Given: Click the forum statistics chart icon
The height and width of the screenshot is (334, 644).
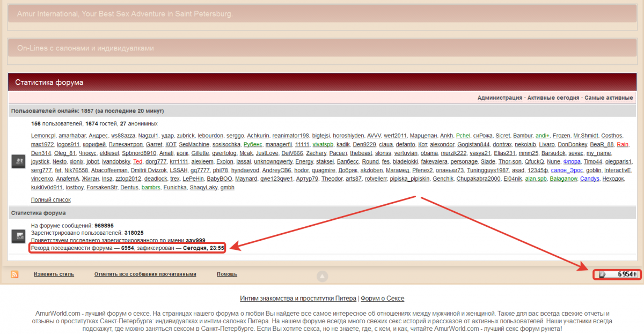Looking at the screenshot, I should point(19,236).
